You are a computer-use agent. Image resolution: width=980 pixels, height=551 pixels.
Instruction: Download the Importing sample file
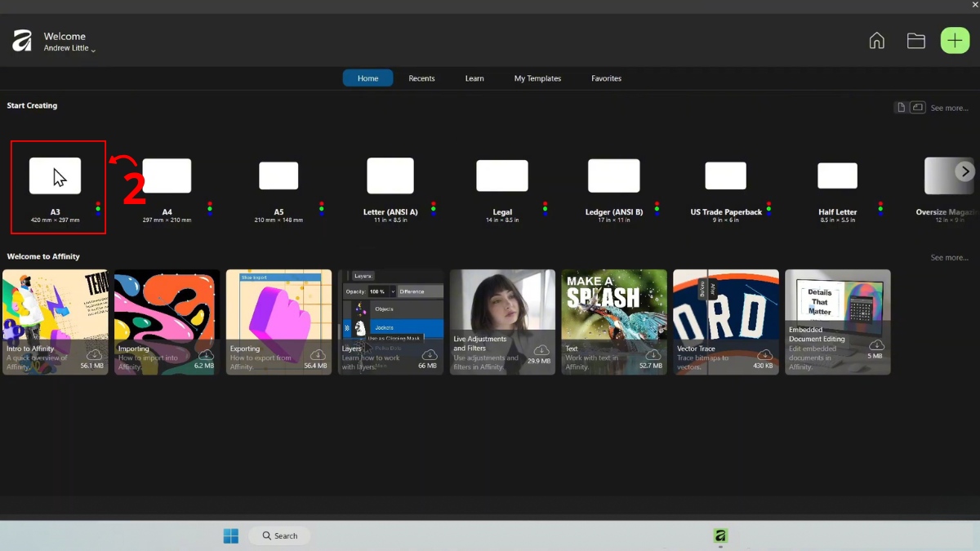click(x=206, y=354)
